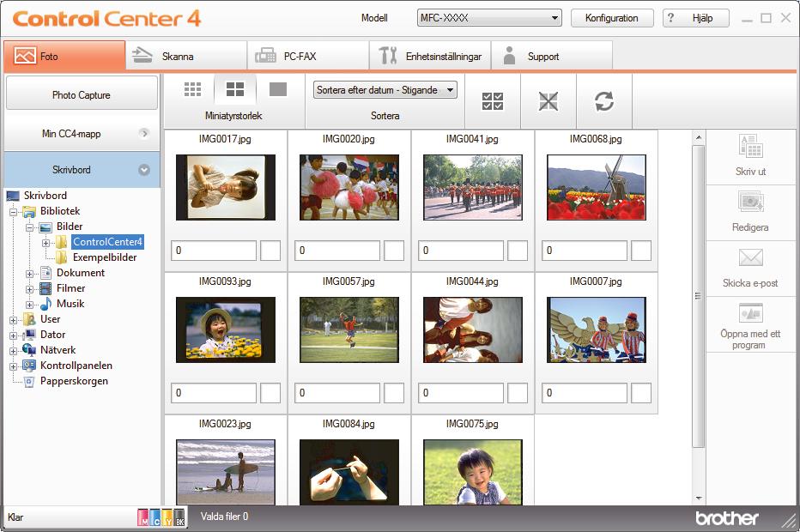
Task: Select small thumbnail size grid icon
Action: point(192,89)
